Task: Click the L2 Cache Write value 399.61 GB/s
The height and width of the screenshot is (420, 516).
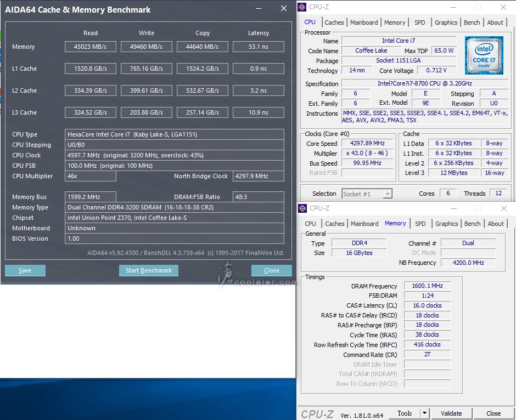Action: (x=146, y=90)
